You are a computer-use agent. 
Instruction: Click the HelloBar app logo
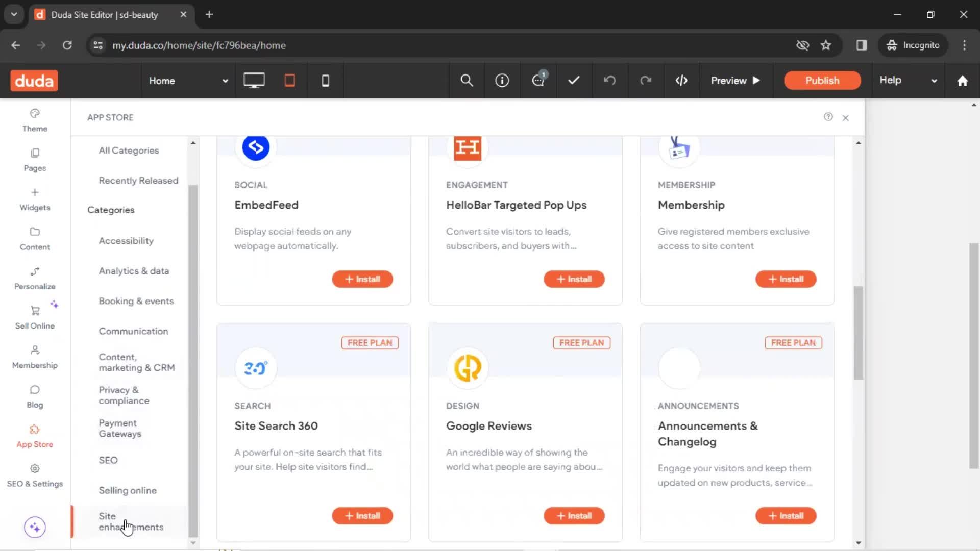(x=468, y=148)
